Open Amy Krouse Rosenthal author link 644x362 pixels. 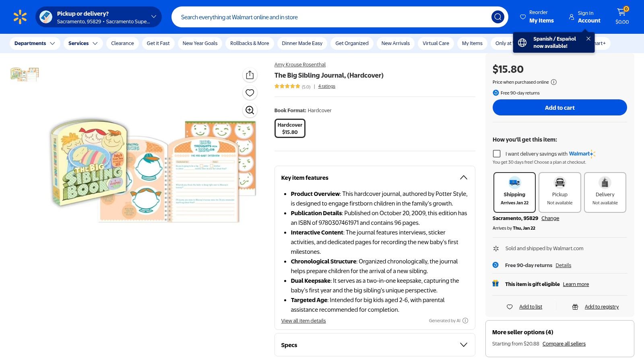coord(300,64)
